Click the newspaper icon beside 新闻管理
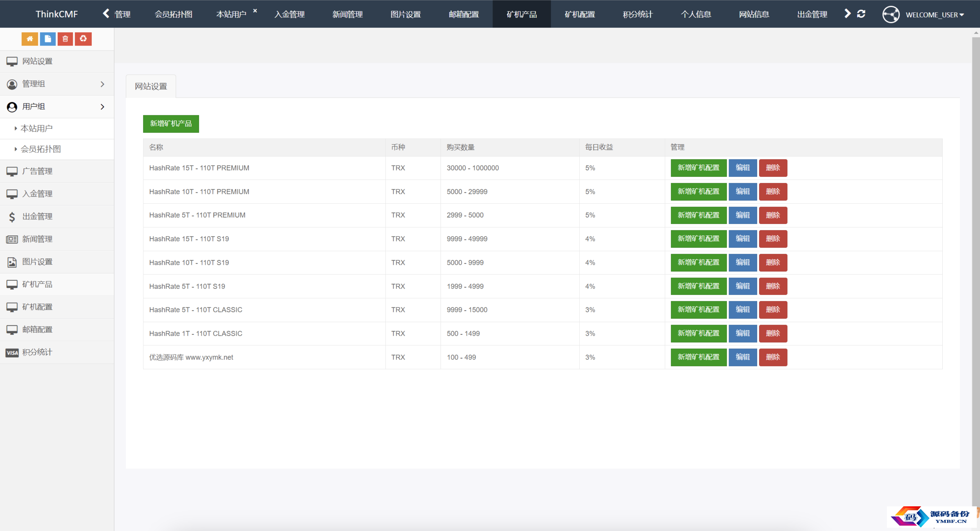Image resolution: width=980 pixels, height=531 pixels. (x=12, y=239)
